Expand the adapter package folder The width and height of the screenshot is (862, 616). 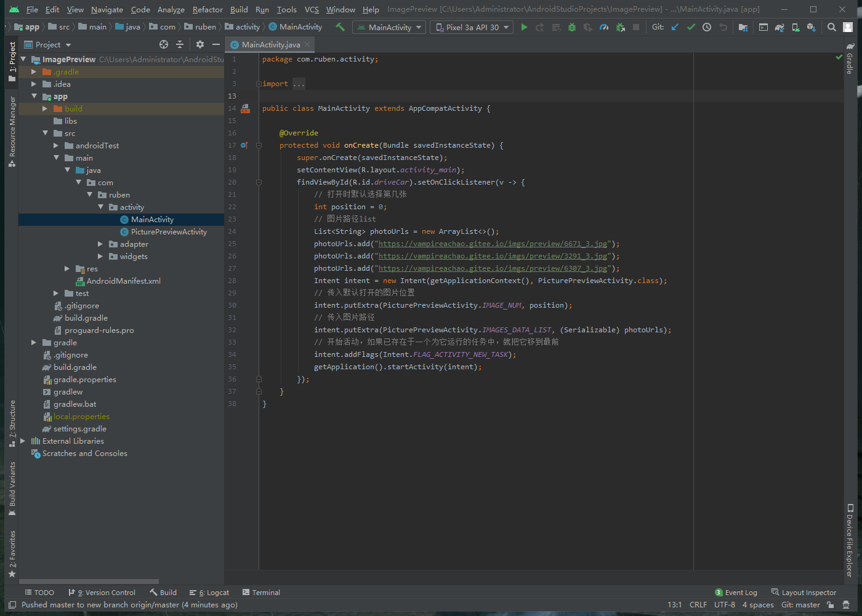[100, 244]
